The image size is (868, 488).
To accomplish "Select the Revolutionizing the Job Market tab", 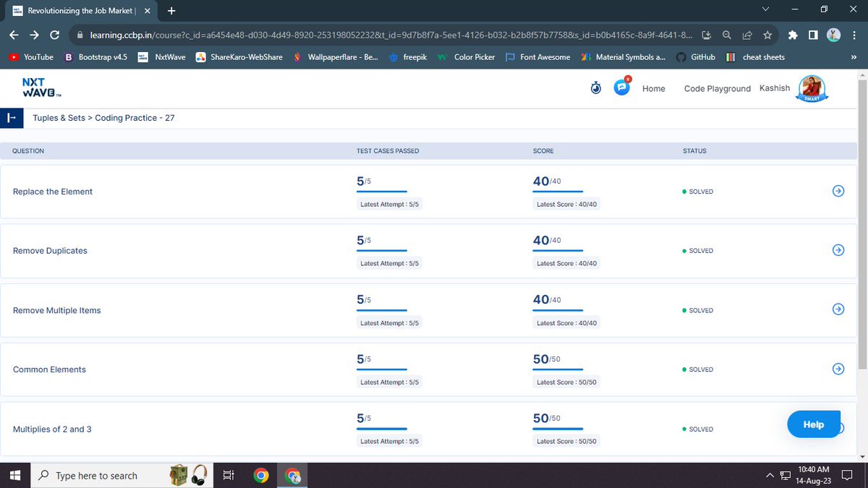I will pyautogui.click(x=81, y=11).
